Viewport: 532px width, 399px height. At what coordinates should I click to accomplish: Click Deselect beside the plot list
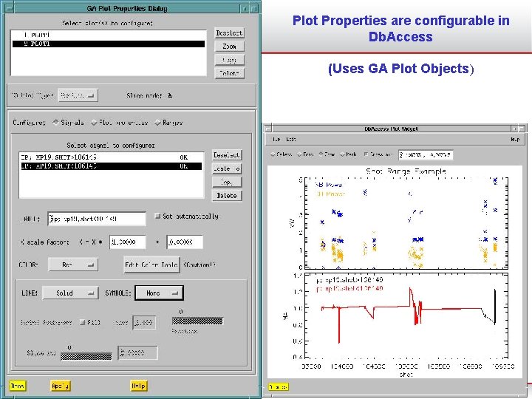pyautogui.click(x=229, y=33)
